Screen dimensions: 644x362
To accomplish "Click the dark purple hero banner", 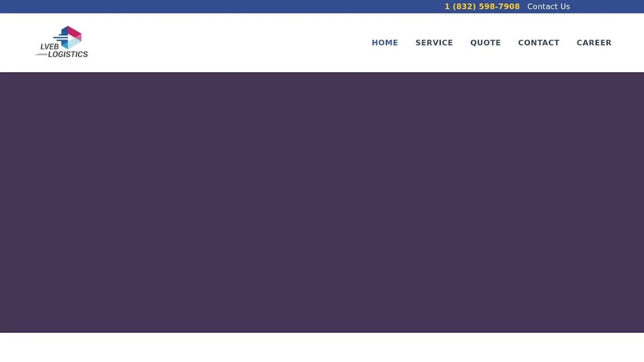I will pyautogui.click(x=322, y=203).
